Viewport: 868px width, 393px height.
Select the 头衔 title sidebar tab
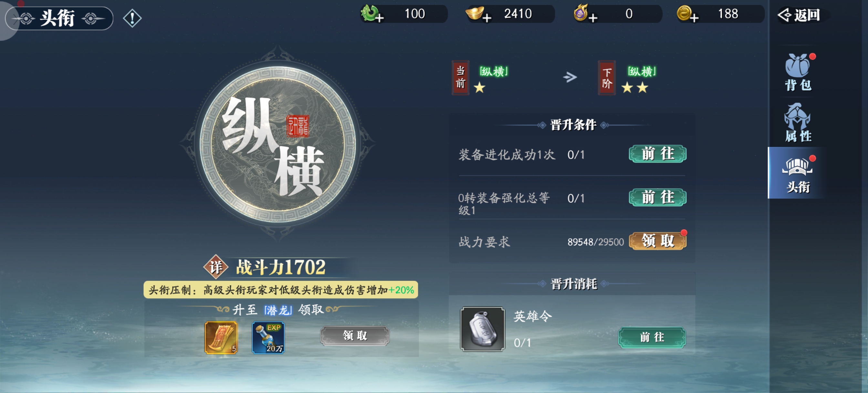(798, 174)
